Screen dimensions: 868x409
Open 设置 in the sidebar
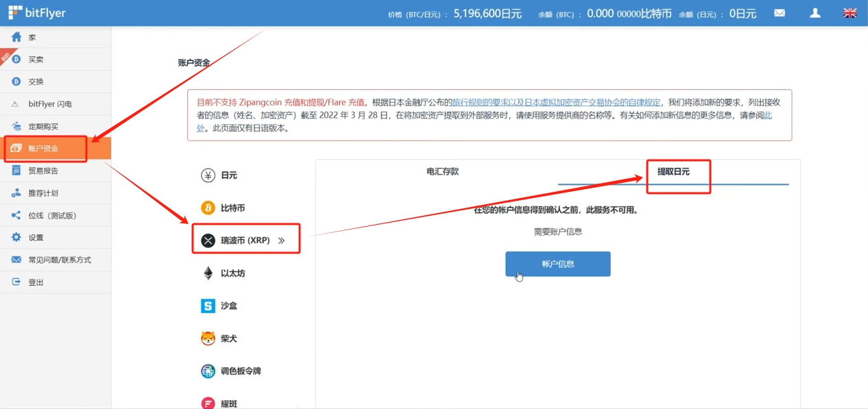56,237
